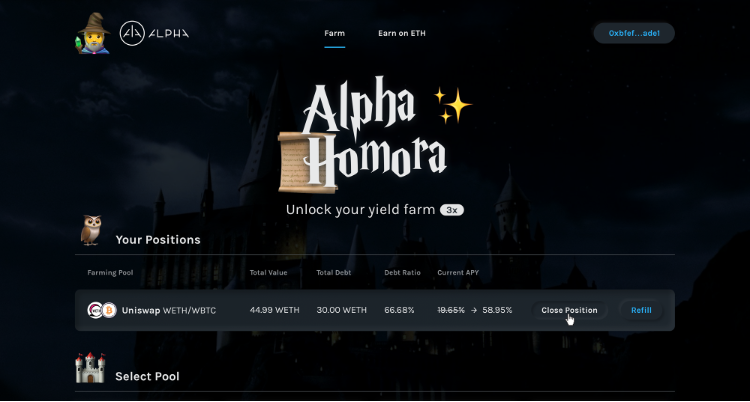750x402 pixels.
Task: Click the castle icon beside Select Pool
Action: click(90, 368)
